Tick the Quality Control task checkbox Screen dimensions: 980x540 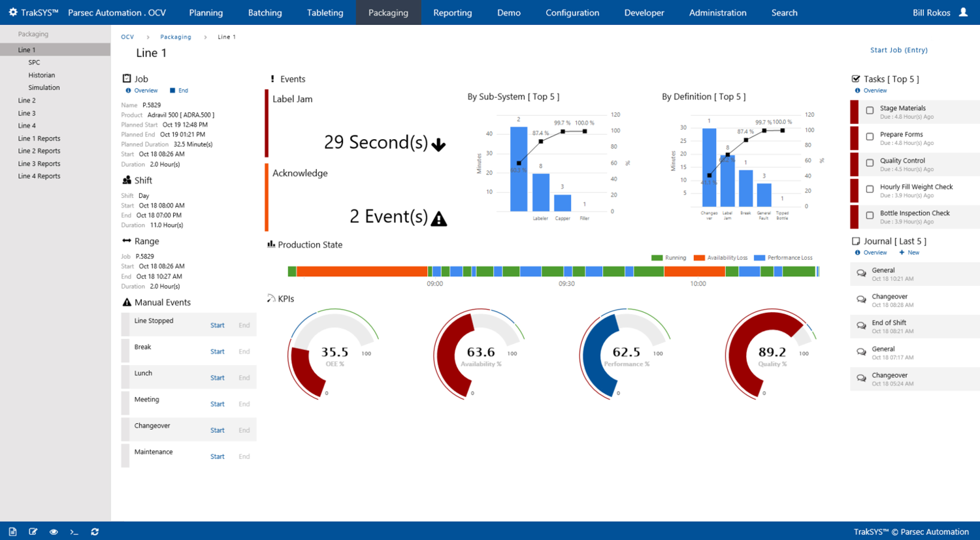click(x=870, y=163)
